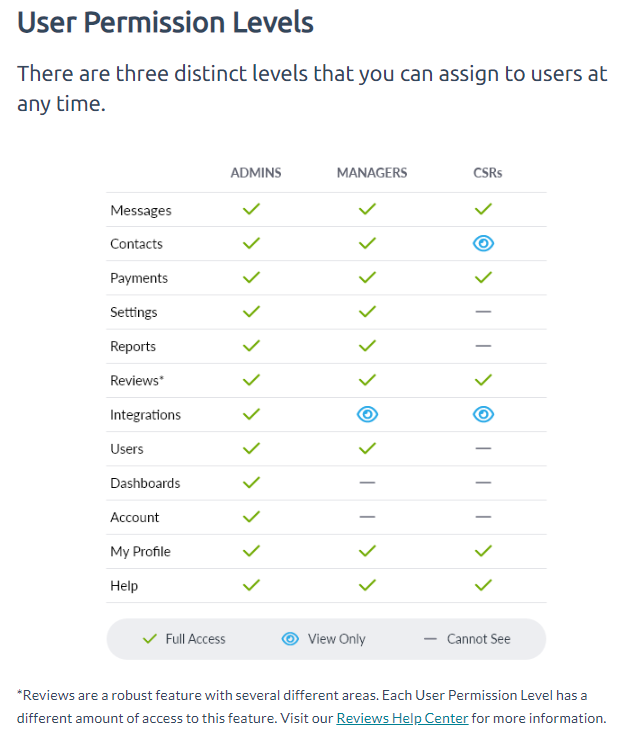This screenshot has height=735, width=631.
Task: Click the Managers Integrations view-only eye icon
Action: tap(367, 414)
